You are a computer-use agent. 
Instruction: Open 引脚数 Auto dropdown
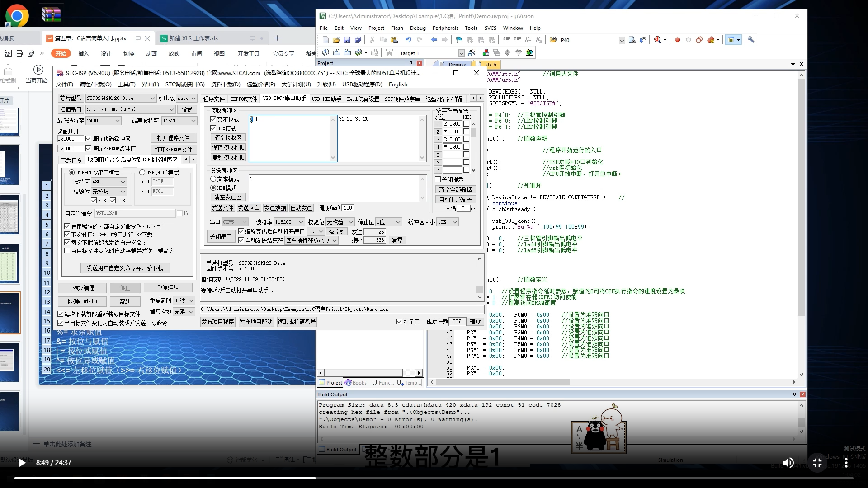point(186,98)
